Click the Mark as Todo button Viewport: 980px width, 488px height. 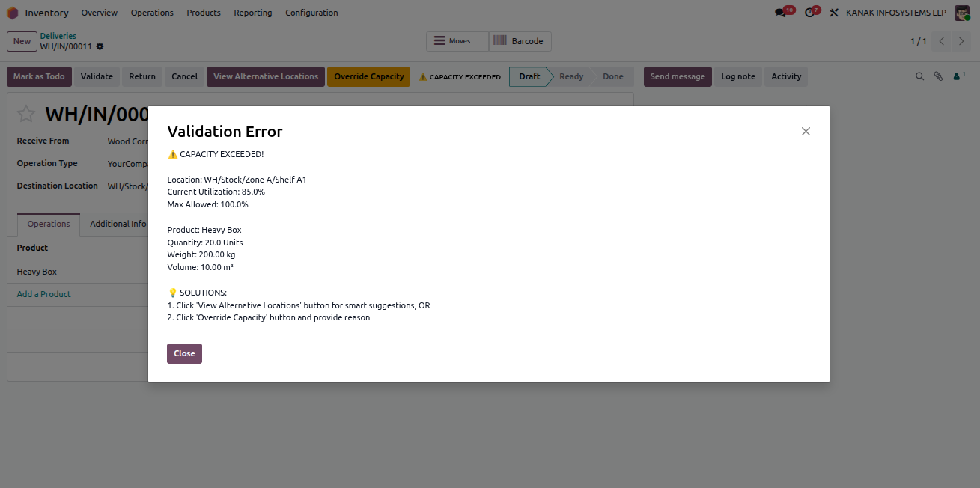(39, 76)
